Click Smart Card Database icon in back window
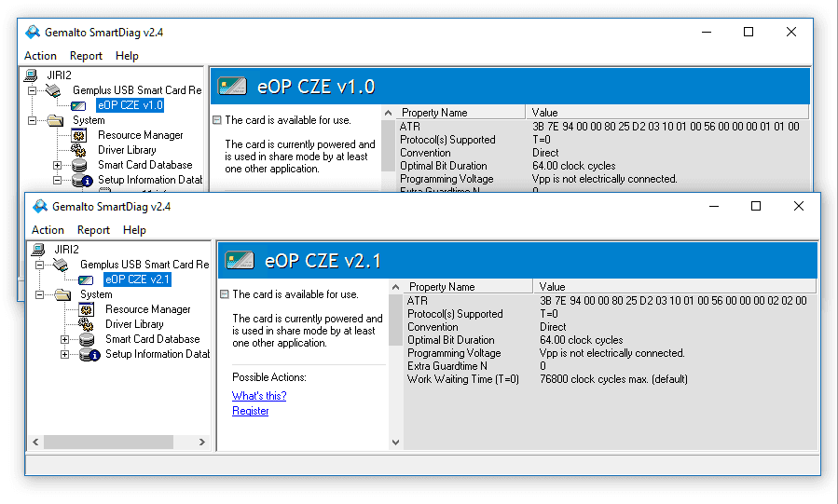Image resolution: width=838 pixels, height=504 pixels. [x=78, y=166]
